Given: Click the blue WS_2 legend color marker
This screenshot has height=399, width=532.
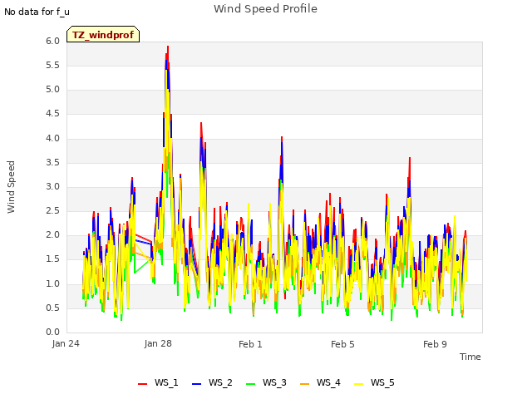Looking at the screenshot, I should click(196, 384).
